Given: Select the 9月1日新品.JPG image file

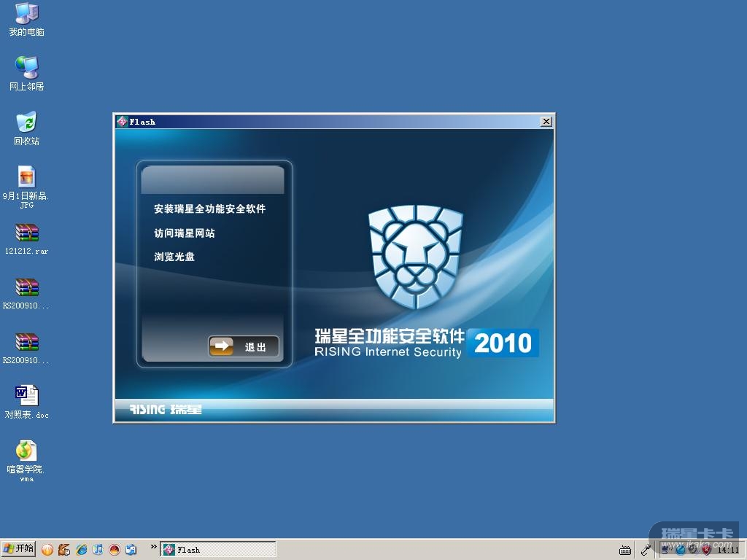Looking at the screenshot, I should tap(26, 187).
